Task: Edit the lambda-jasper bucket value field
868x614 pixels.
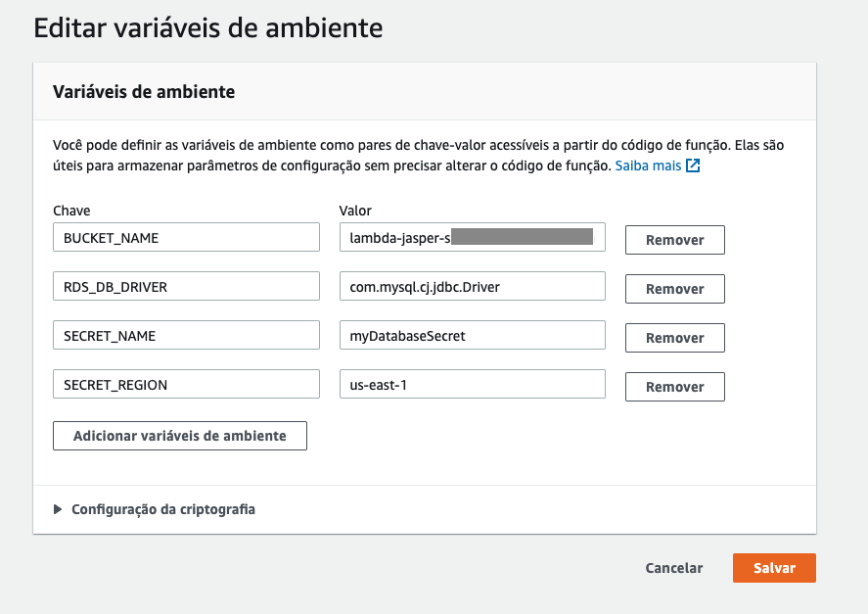Action: [472, 237]
